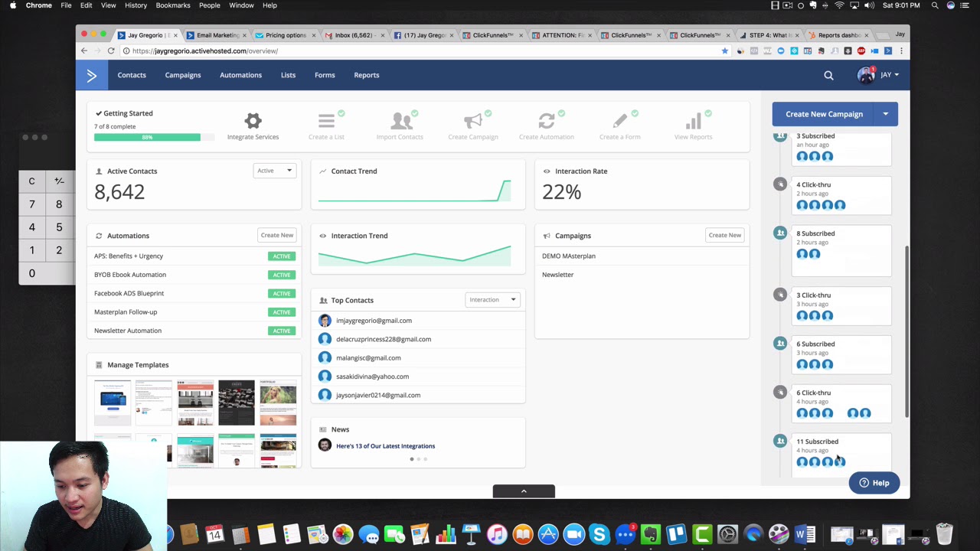Click the 4 Click-thru activity icon
Image resolution: width=980 pixels, height=551 pixels.
pyautogui.click(x=779, y=184)
